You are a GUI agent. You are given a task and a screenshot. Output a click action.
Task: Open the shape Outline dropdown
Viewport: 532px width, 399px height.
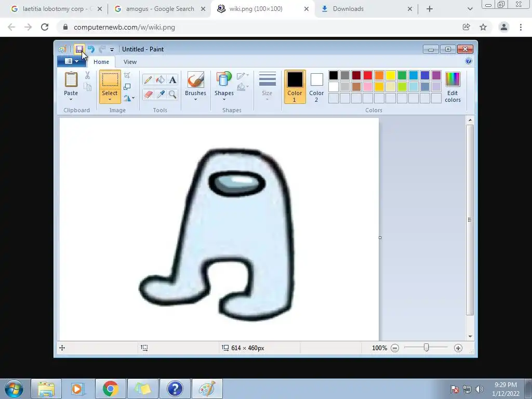click(x=243, y=76)
